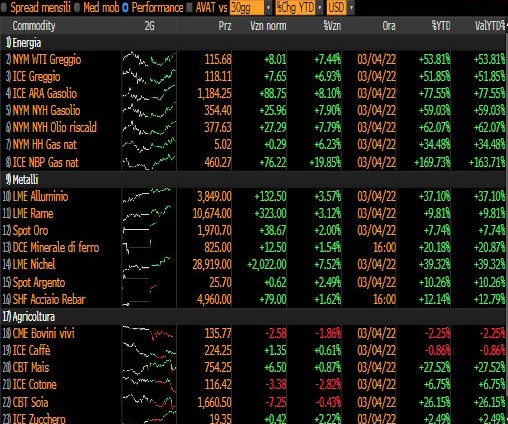Image resolution: width=508 pixels, height=424 pixels.
Task: Click the 2G column header
Action: point(149,26)
